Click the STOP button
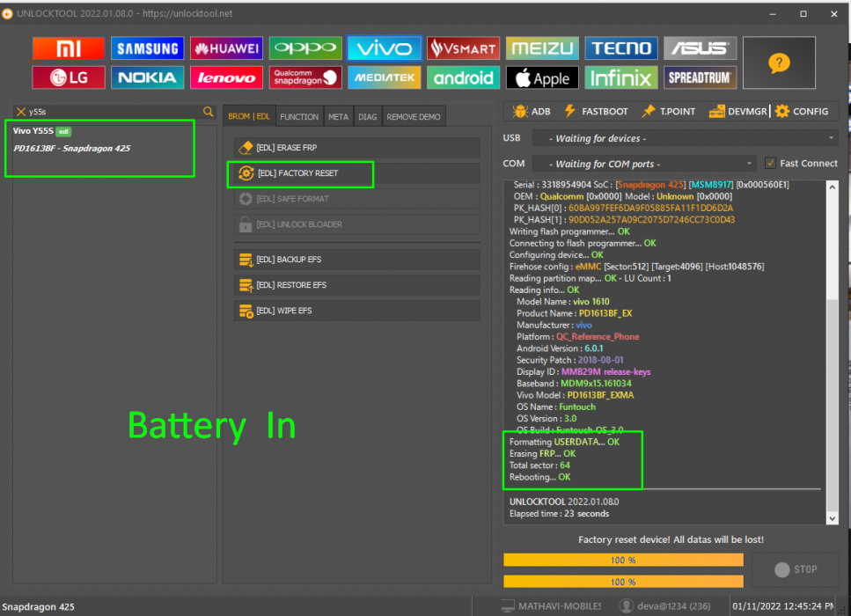Image resolution: width=851 pixels, height=616 pixels. point(796,569)
